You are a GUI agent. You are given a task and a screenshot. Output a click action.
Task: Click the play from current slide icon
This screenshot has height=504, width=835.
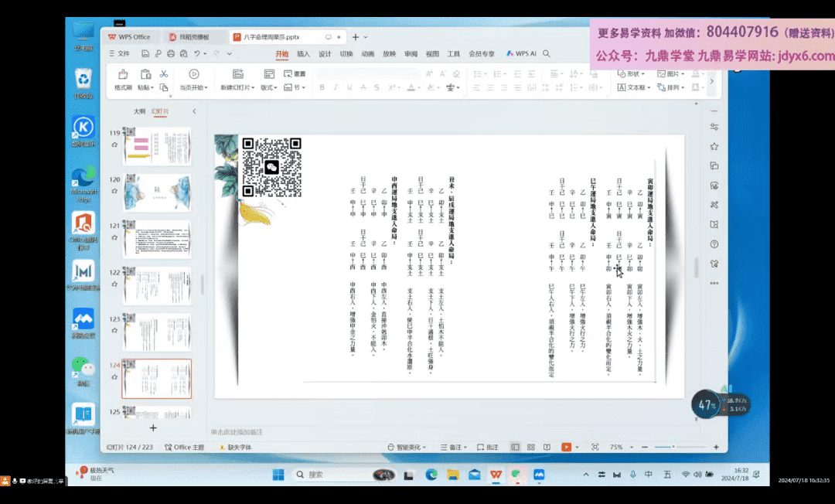[x=193, y=74]
